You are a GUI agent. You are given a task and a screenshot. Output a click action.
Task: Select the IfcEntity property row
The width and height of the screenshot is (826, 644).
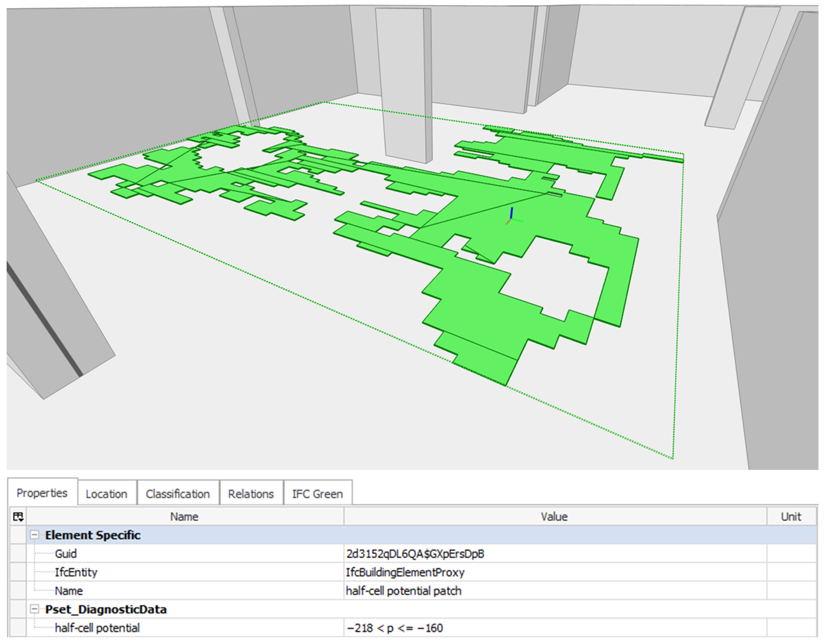pos(413,572)
